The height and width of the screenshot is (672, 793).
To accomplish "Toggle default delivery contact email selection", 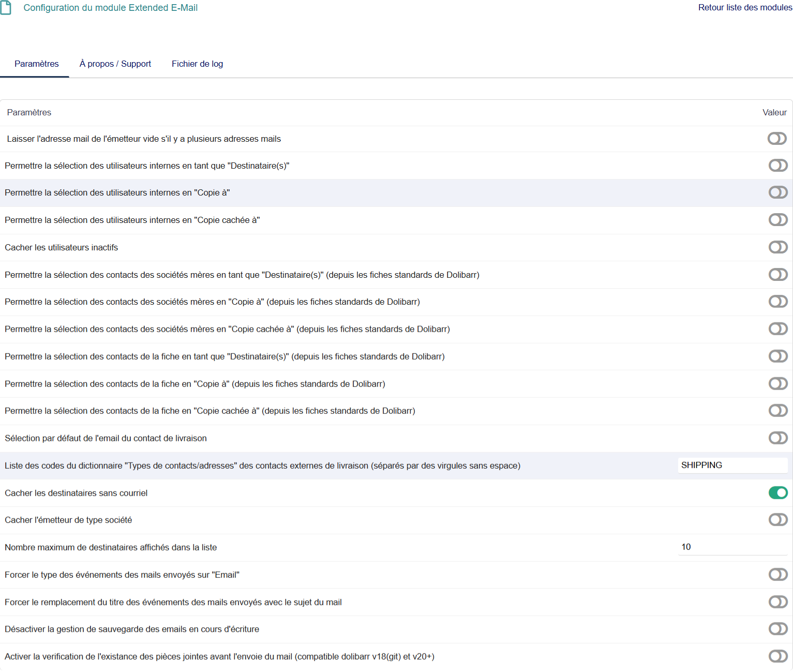I will pos(777,438).
